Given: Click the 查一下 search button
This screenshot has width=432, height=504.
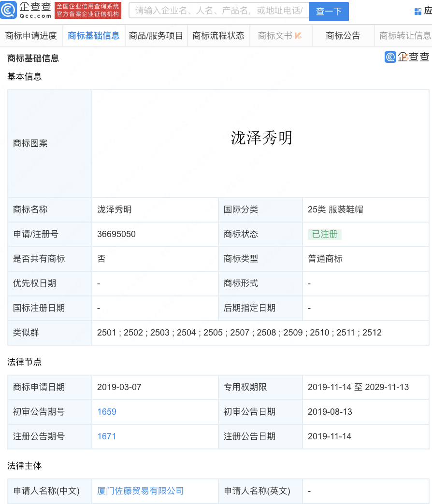Looking at the screenshot, I should click(329, 11).
